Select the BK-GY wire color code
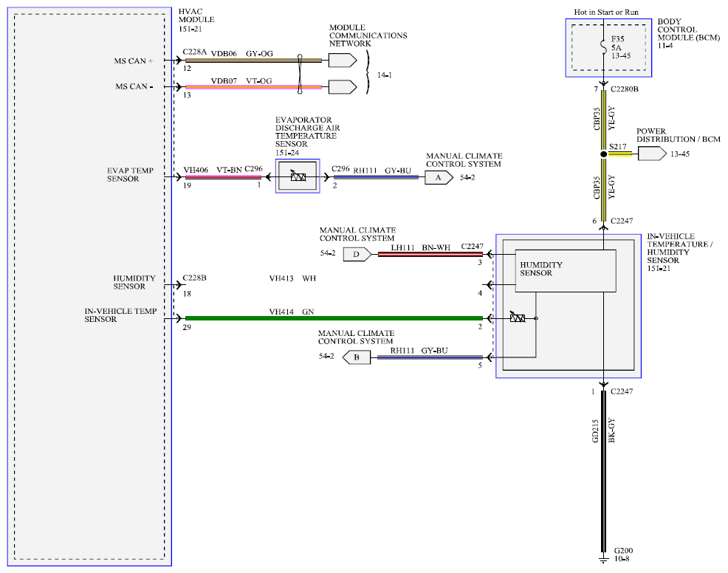Viewport: 728px width, 573px height. (x=611, y=430)
